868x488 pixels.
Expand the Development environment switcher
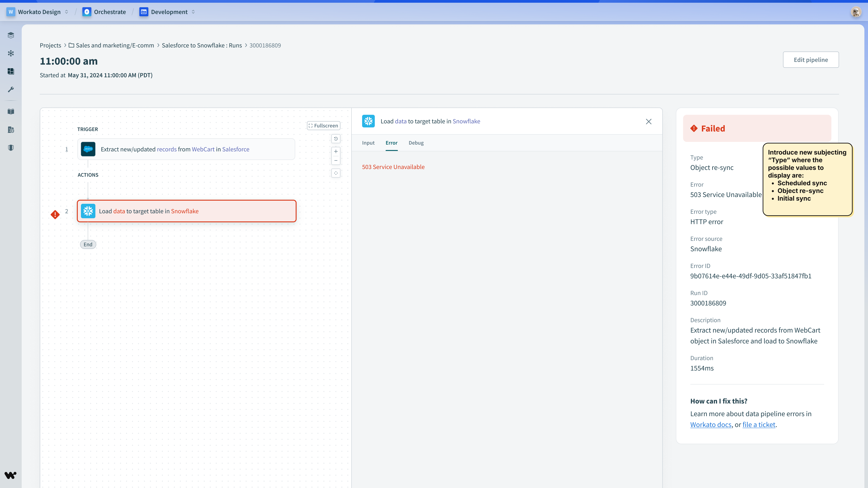(x=193, y=12)
